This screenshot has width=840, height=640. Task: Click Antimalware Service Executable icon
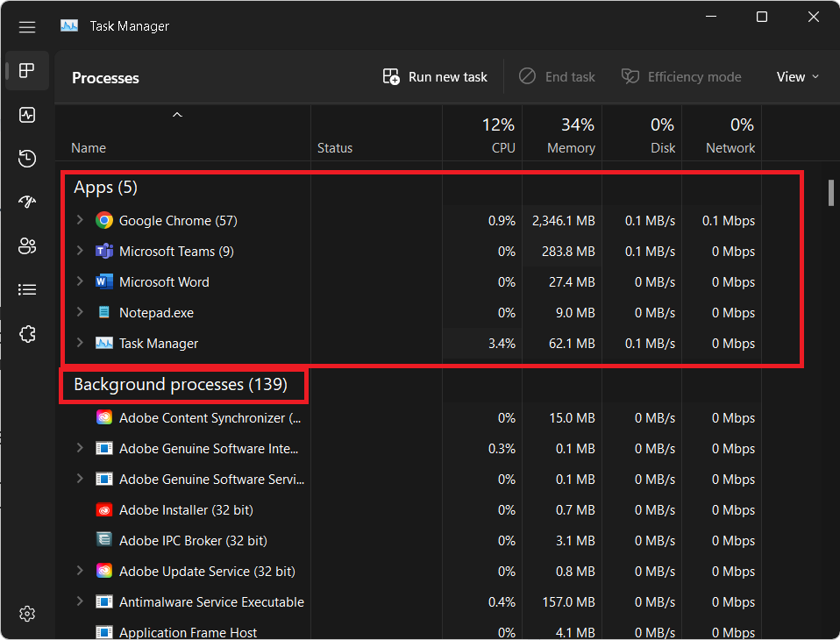point(104,601)
